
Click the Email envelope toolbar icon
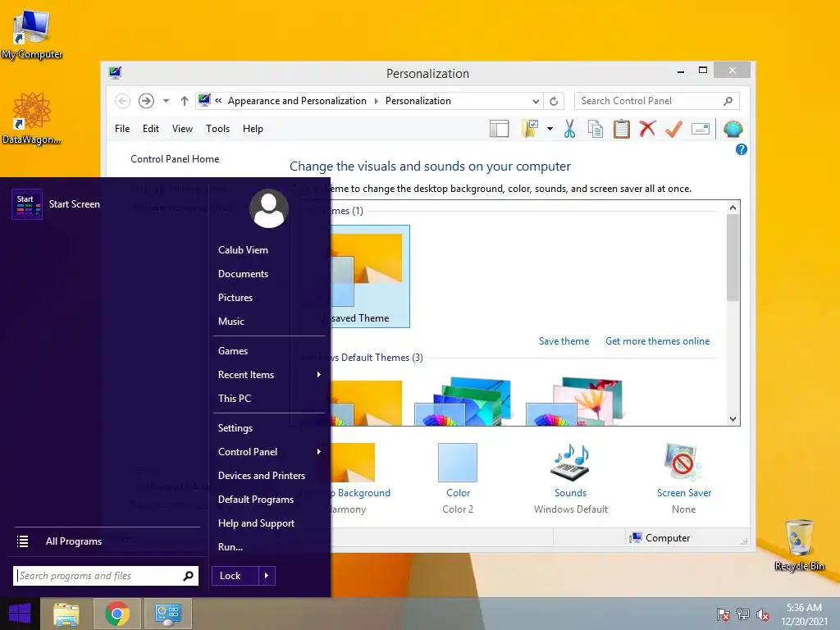tap(701, 129)
